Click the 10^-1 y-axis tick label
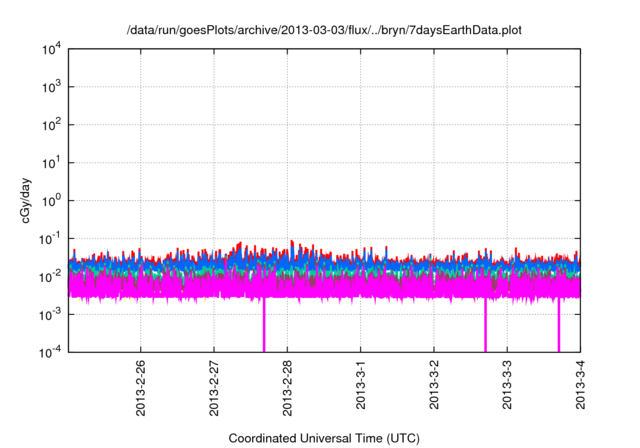Image resolution: width=640 pixels, height=448 pixels. pyautogui.click(x=50, y=239)
